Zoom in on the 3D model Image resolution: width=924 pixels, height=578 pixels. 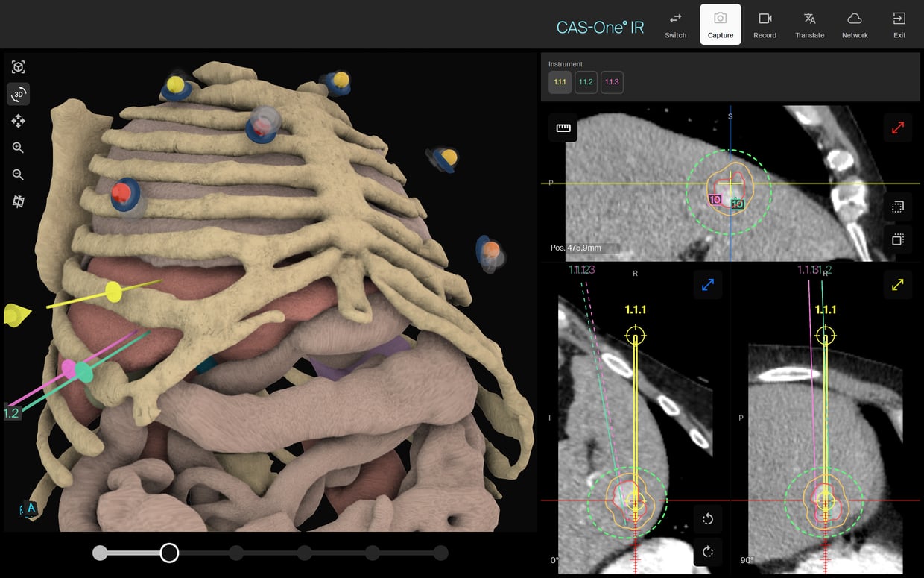tap(19, 148)
